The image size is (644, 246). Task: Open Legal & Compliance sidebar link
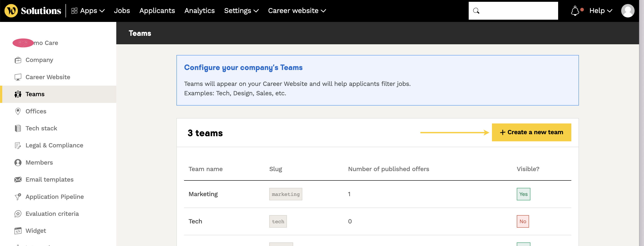coord(54,146)
